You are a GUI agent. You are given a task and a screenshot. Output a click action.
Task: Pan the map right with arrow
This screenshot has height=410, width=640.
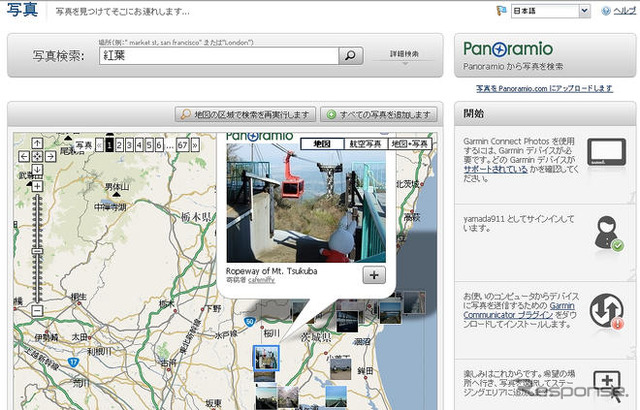click(x=50, y=156)
